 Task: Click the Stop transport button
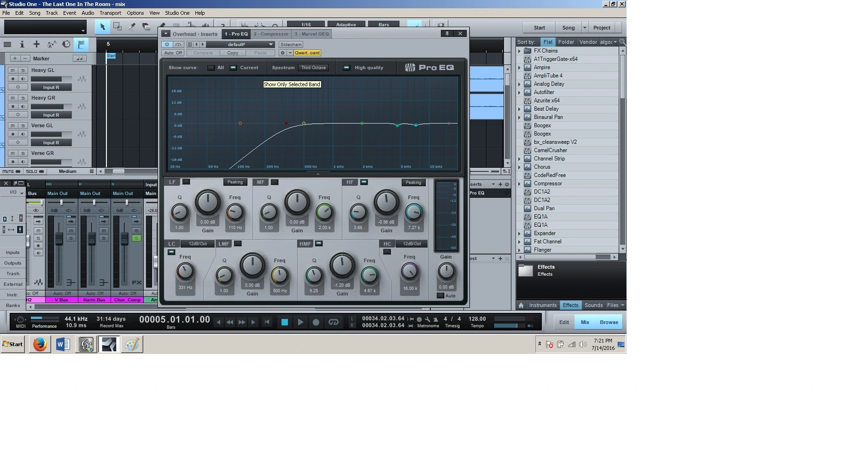click(x=284, y=322)
